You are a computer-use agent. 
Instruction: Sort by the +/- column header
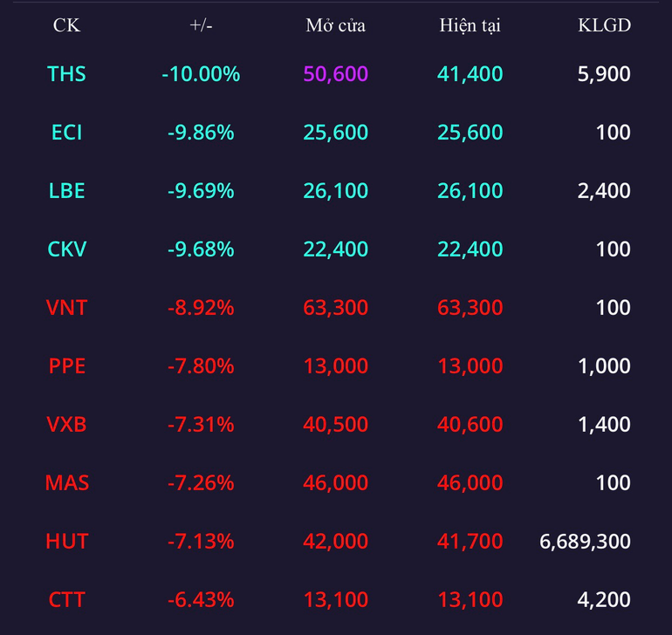point(201,25)
